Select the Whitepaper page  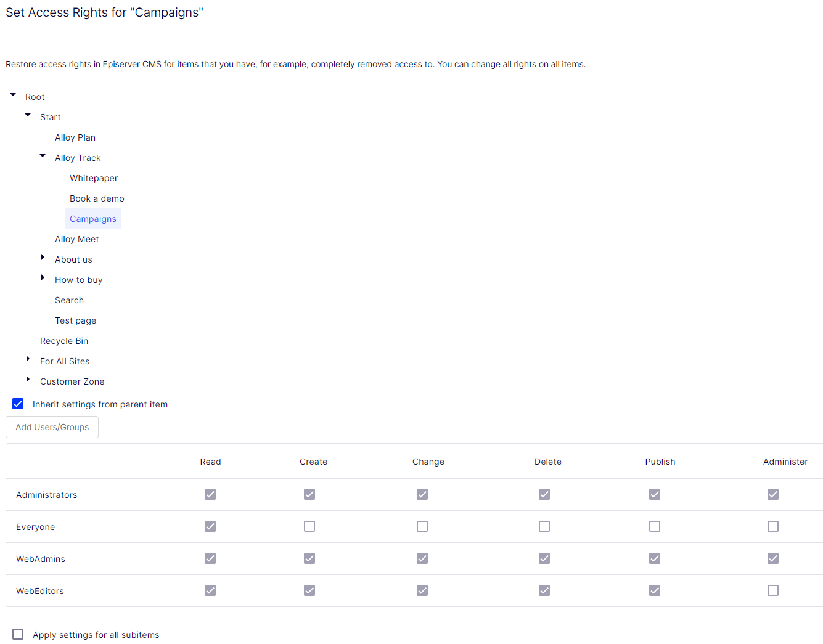(x=93, y=178)
